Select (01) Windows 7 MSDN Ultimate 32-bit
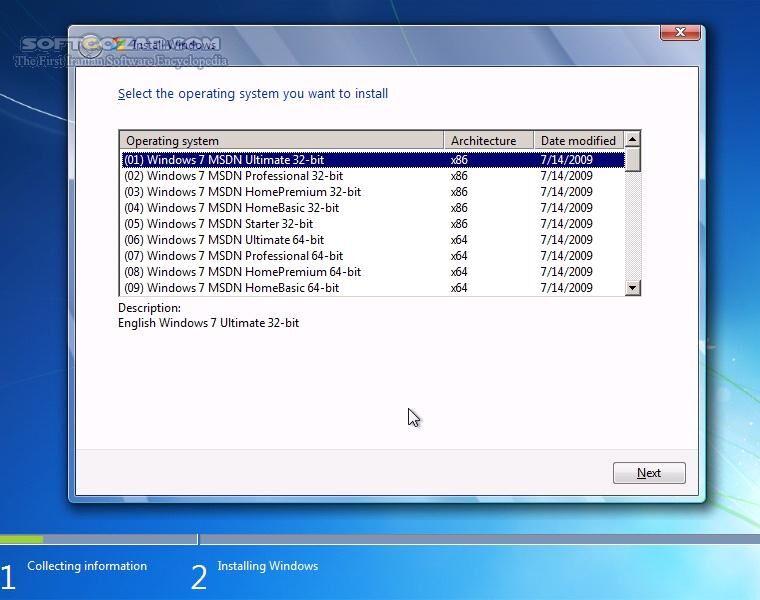Viewport: 760px width, 600px height. coord(373,160)
